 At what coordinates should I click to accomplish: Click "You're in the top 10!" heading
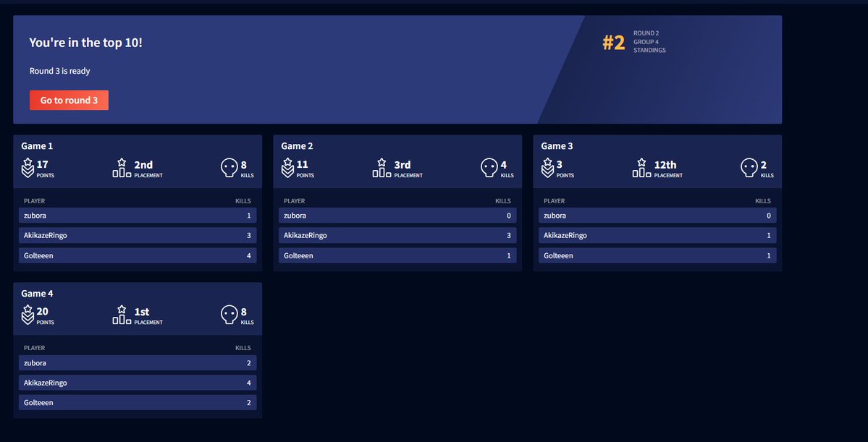click(x=86, y=43)
